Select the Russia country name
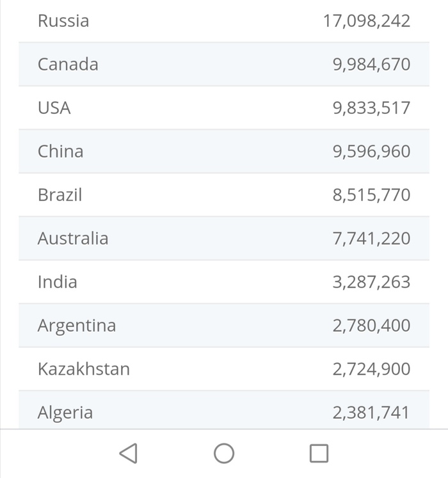448x478 pixels. click(x=63, y=21)
